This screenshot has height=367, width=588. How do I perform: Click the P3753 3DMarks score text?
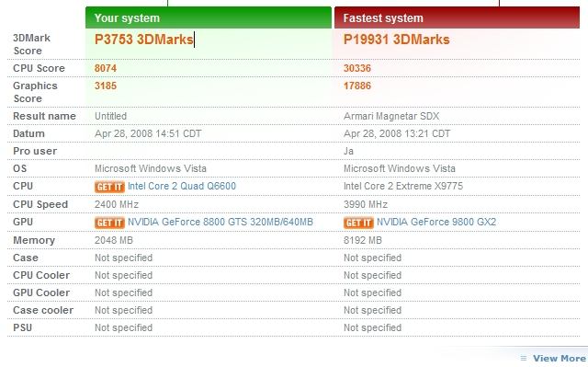(x=143, y=40)
